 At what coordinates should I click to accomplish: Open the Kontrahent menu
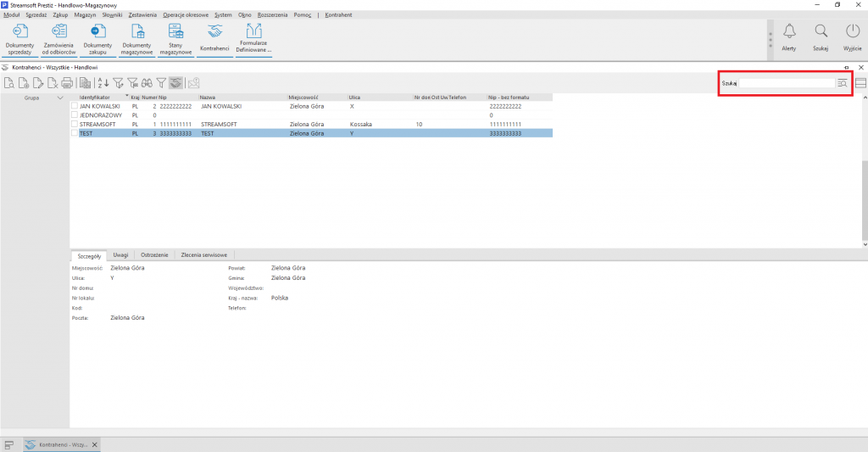[338, 15]
